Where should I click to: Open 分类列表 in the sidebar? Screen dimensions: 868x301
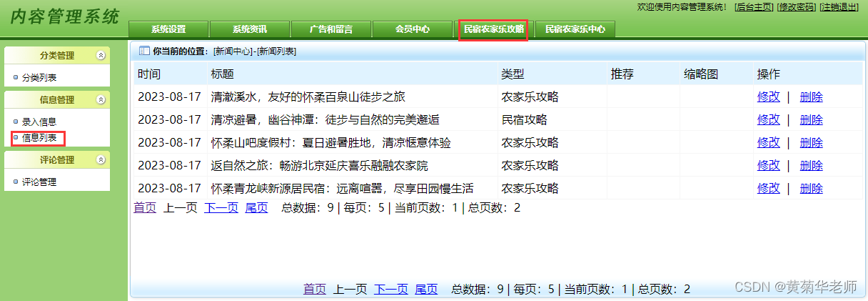39,77
